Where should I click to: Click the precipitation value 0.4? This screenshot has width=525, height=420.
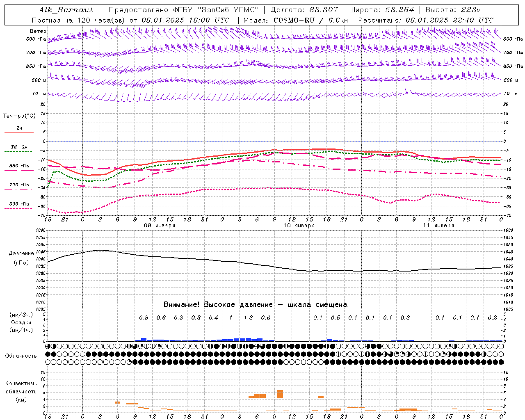pyautogui.click(x=213, y=317)
